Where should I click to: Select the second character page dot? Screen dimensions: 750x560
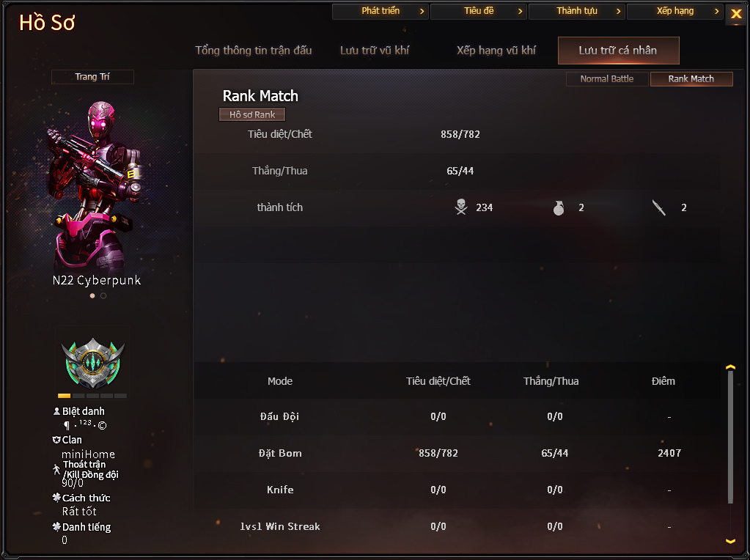pyautogui.click(x=103, y=295)
